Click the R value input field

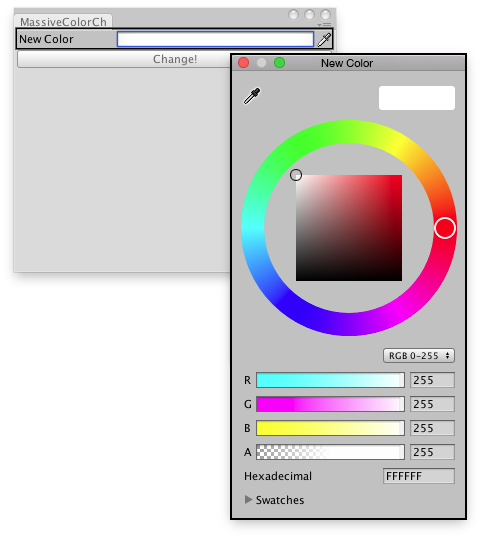coord(432,380)
